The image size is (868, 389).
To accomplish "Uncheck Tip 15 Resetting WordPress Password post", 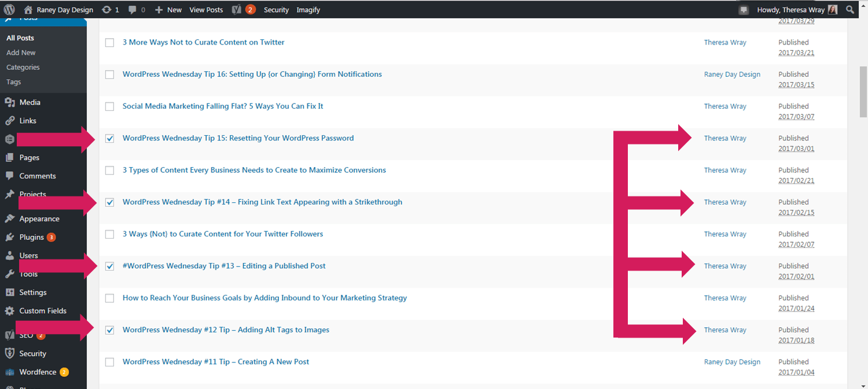I will tap(110, 139).
